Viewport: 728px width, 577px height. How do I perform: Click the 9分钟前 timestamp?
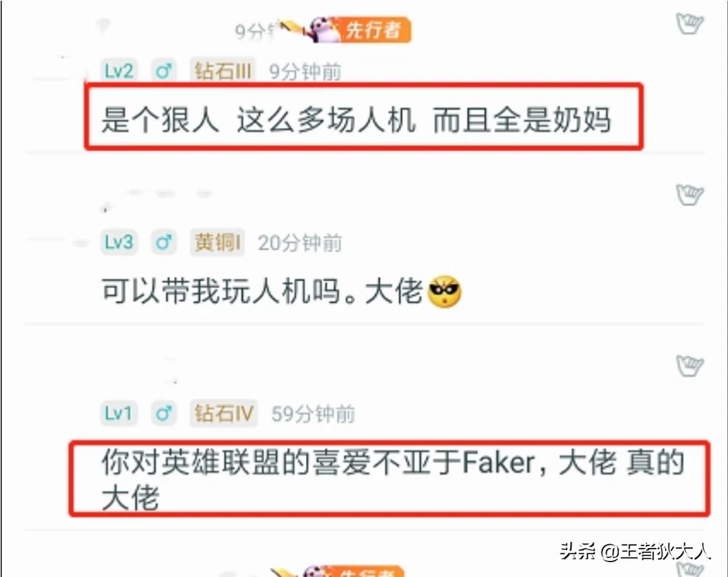tap(305, 72)
